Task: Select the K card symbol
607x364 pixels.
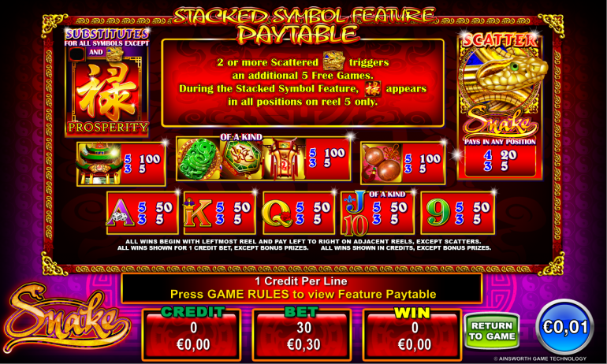Action: click(x=198, y=214)
